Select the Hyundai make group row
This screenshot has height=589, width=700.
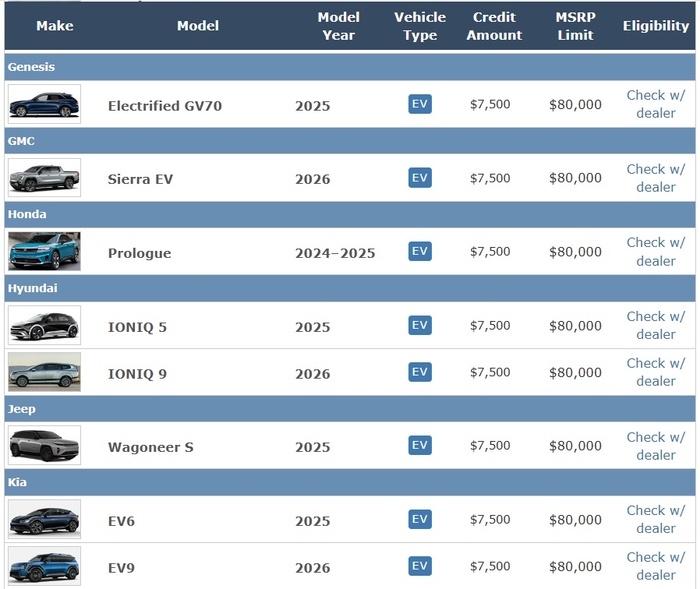click(x=350, y=288)
